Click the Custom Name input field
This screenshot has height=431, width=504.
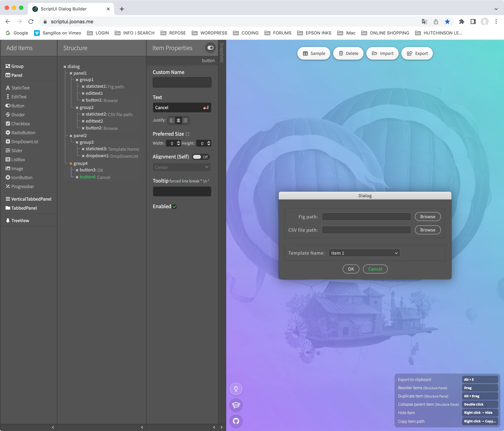(x=182, y=82)
